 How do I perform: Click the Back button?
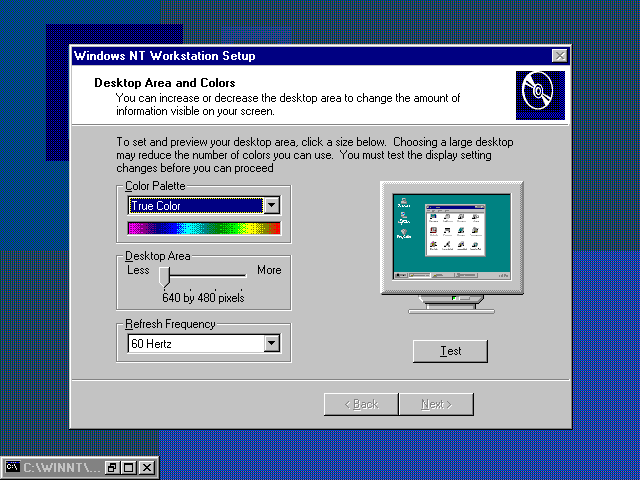click(x=361, y=404)
